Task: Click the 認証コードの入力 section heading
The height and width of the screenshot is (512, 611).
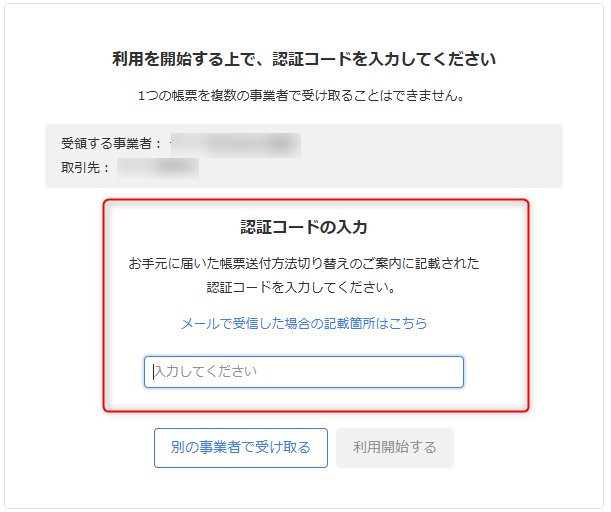Action: coord(303,227)
